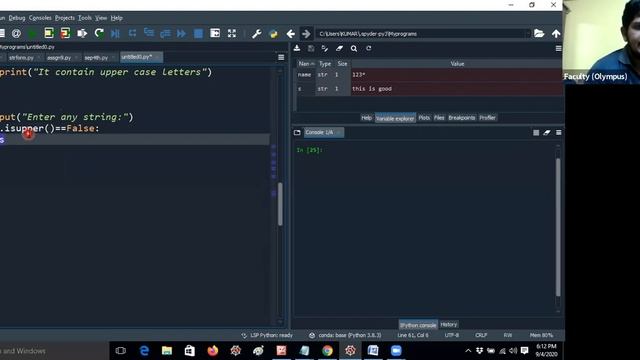Image resolution: width=640 pixels, height=360 pixels.
Task: Click the back arrow in toolbar
Action: point(290,33)
